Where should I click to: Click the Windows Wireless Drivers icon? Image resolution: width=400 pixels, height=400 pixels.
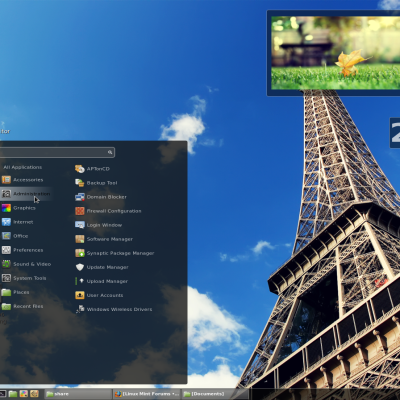(80, 309)
